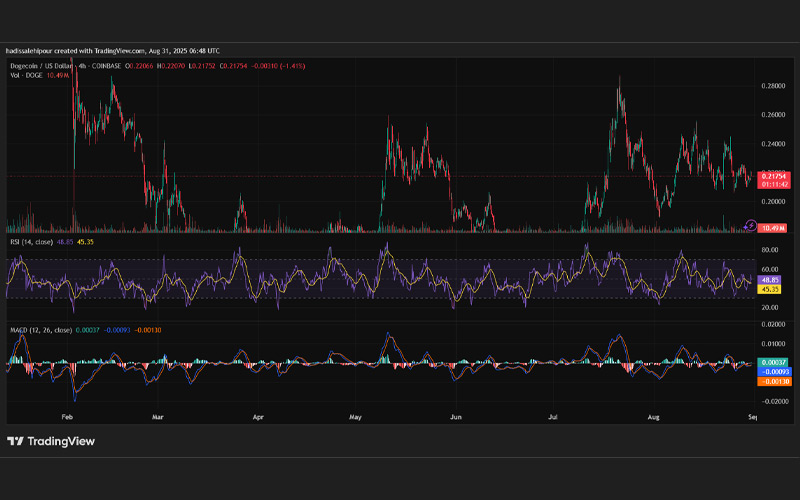Click the 0.26000 price axis label
The image size is (800, 500).
click(773, 115)
